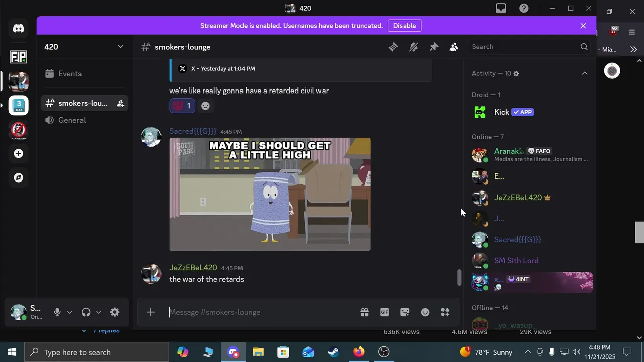The width and height of the screenshot is (644, 362).
Task: Click browser tab overflow chevron
Action: point(633,49)
